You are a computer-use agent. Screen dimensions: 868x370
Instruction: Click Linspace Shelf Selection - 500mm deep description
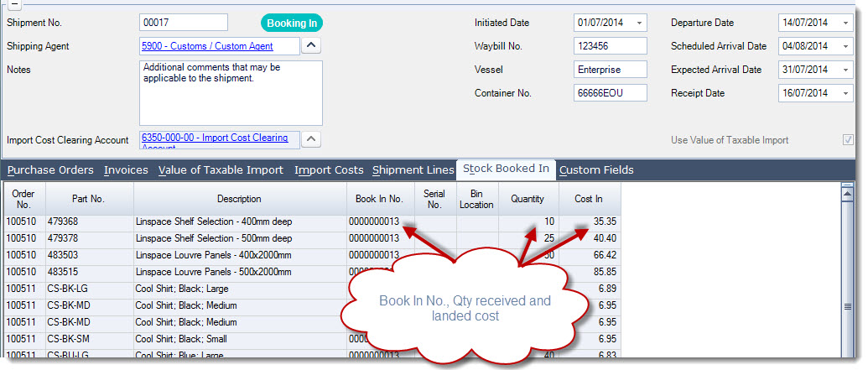214,238
